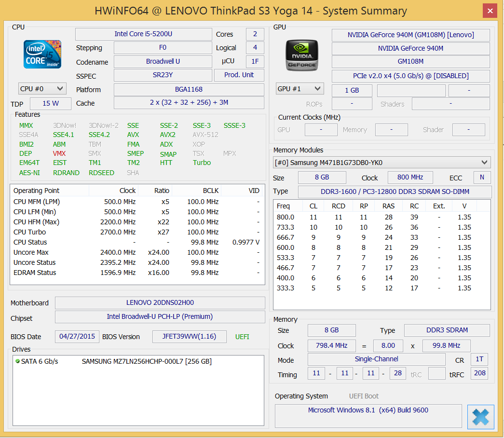Click the ECC value N
Screen dimensions: 504x438
point(482,178)
